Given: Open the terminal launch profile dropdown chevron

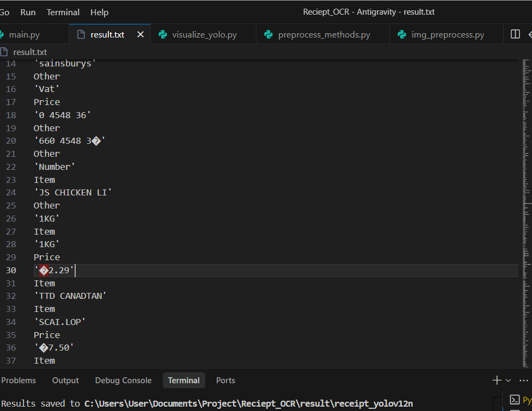Looking at the screenshot, I should click(x=509, y=381).
